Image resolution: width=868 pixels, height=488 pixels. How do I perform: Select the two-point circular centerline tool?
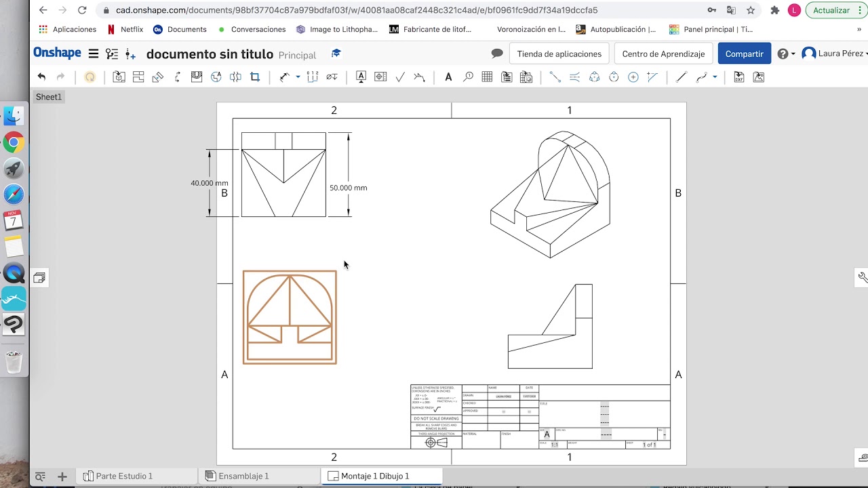pos(614,77)
